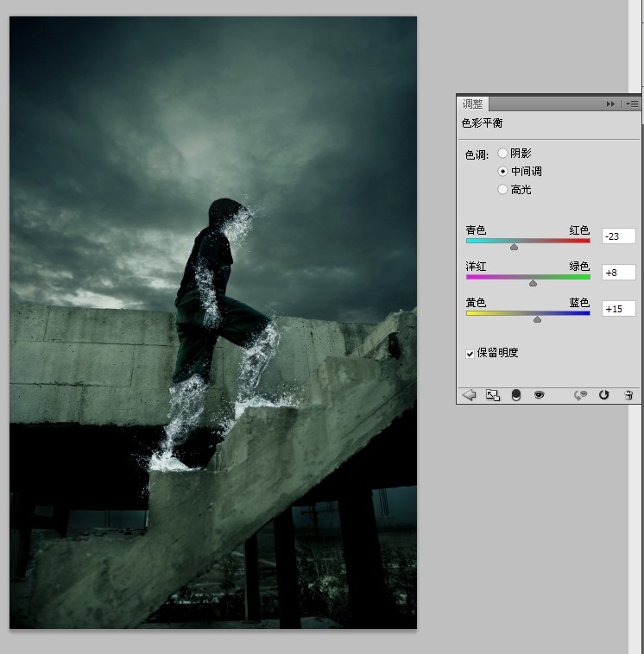Image resolution: width=644 pixels, height=654 pixels.
Task: Toggle the 保留明度 checkbox
Action: (470, 354)
